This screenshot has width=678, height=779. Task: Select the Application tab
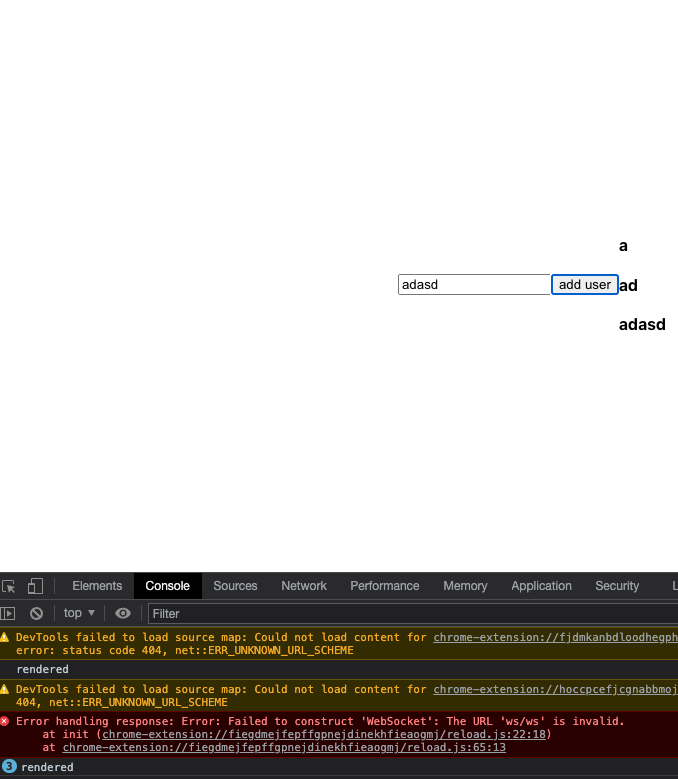(541, 586)
